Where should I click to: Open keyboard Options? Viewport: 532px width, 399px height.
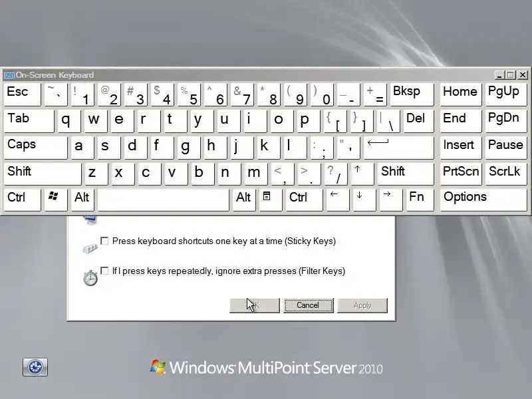tap(484, 200)
